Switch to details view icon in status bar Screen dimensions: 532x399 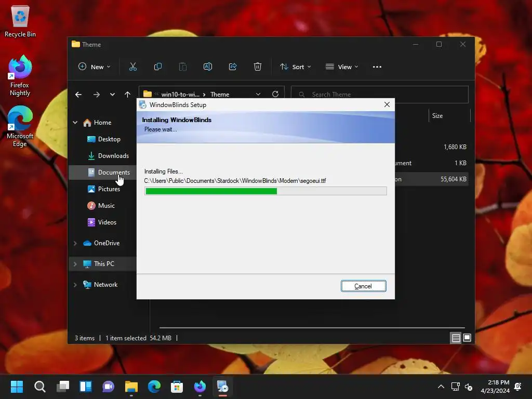(x=456, y=338)
